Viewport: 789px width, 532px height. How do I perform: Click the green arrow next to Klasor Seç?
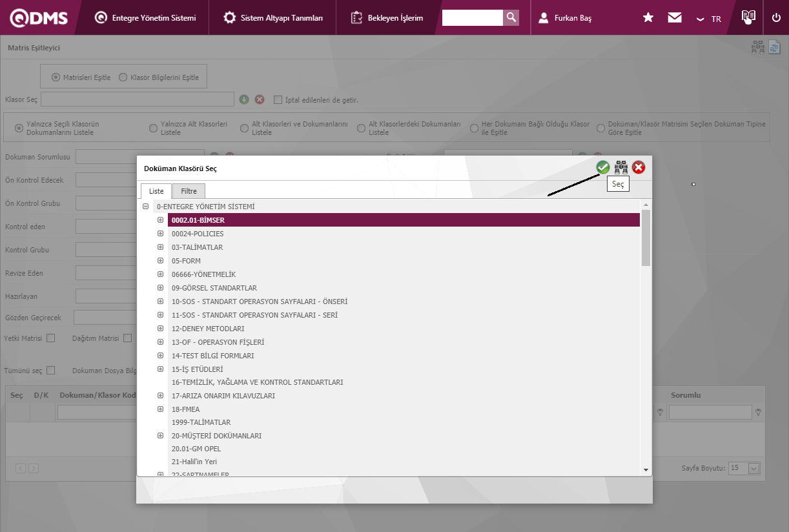[244, 99]
